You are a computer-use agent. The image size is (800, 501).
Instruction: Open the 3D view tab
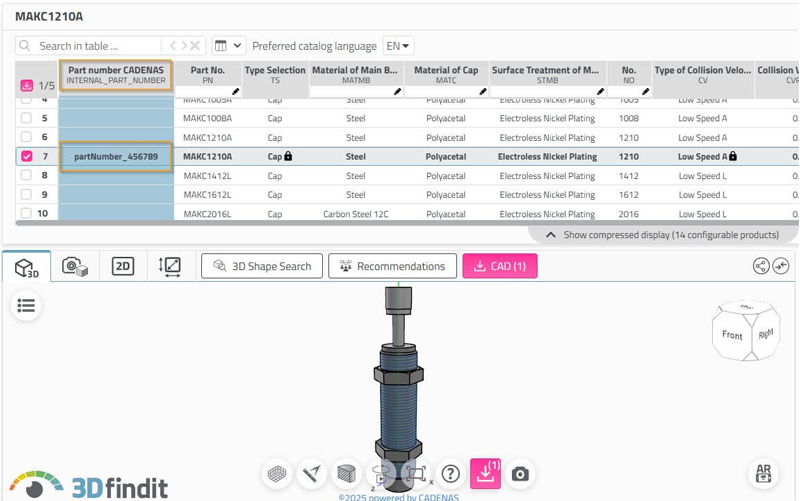[x=27, y=266]
